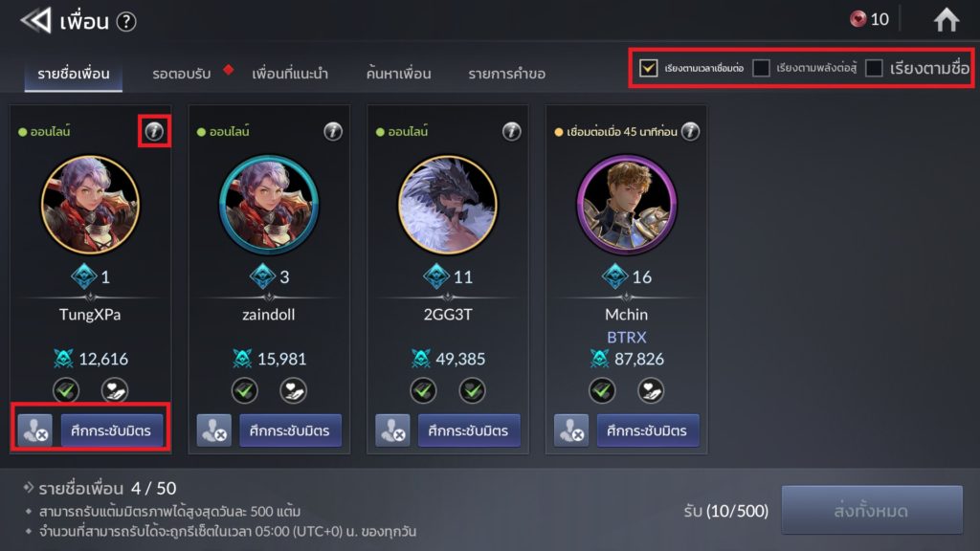
Task: Click ศึกกระชับมิตร button for TungXPa
Action: coord(111,430)
